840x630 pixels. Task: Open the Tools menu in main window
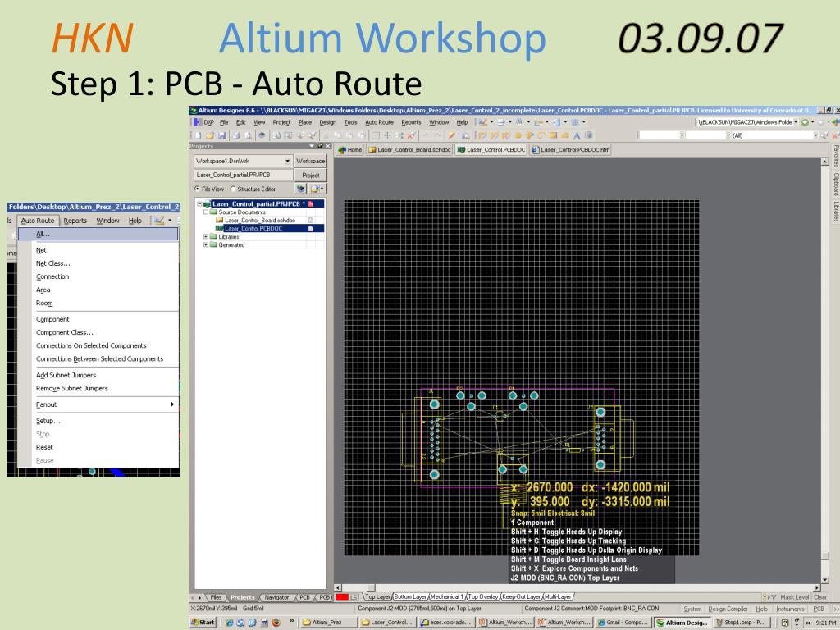click(351, 122)
